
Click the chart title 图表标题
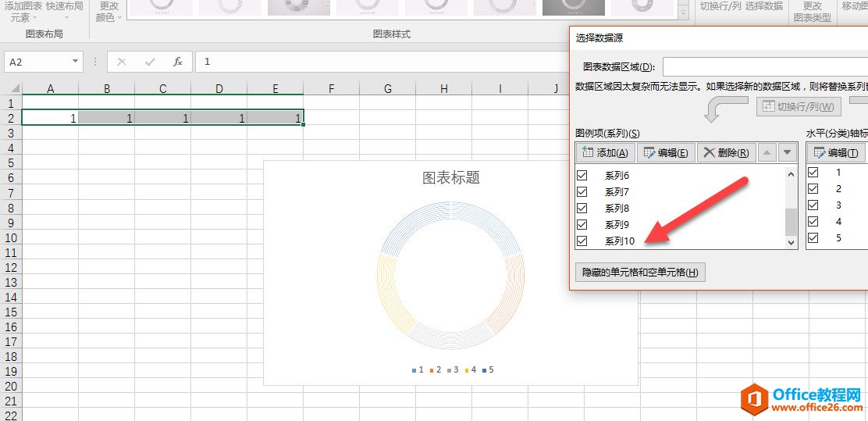tap(450, 178)
